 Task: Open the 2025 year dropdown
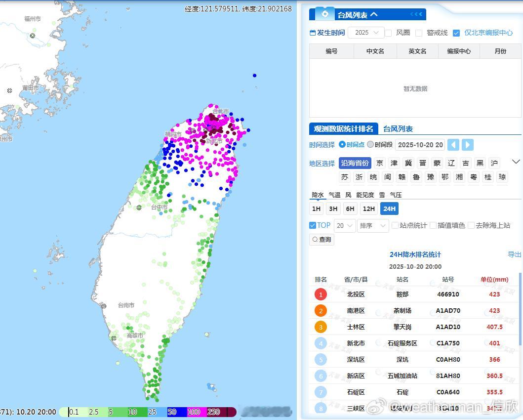click(366, 33)
